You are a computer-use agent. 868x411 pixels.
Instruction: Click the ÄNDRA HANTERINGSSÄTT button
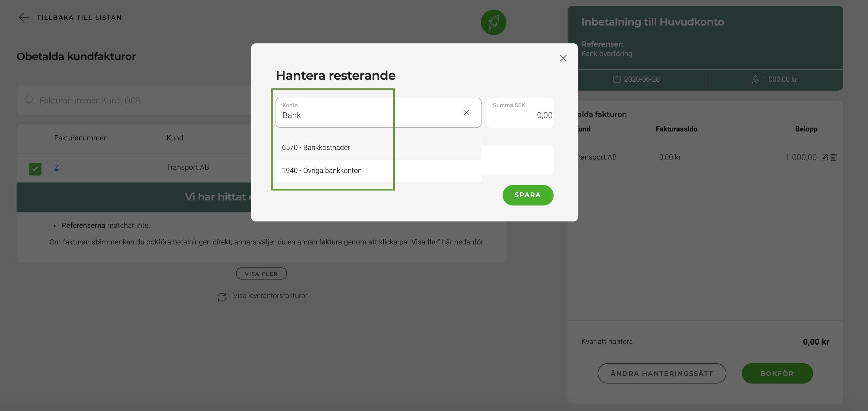coord(661,373)
